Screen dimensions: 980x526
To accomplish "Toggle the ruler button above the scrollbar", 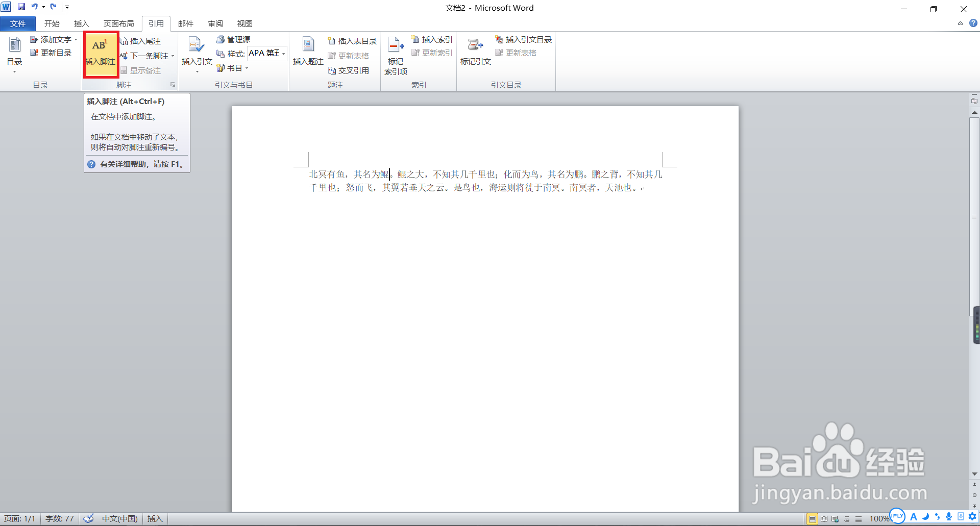I will point(974,101).
